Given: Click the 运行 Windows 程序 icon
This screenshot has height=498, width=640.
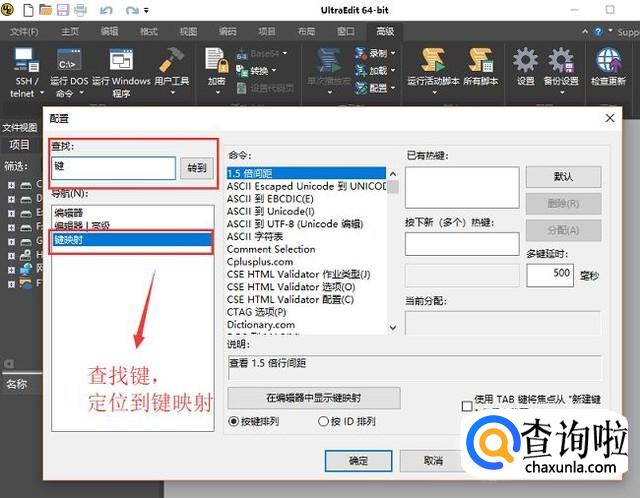Looking at the screenshot, I should (x=121, y=60).
